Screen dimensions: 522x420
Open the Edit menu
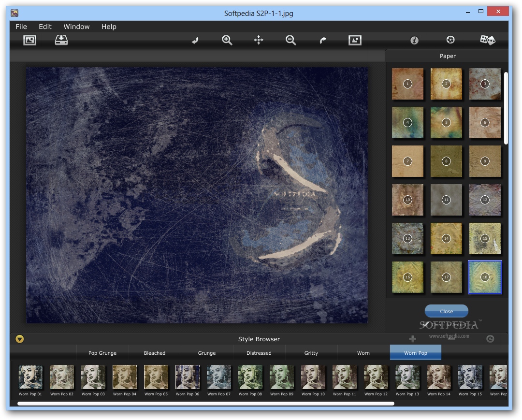pos(45,27)
